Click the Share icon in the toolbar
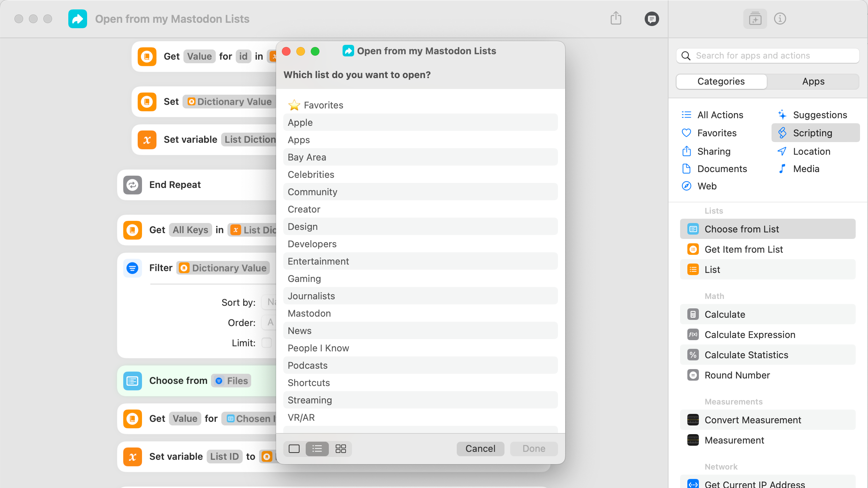Viewport: 868px width, 488px height. tap(616, 18)
